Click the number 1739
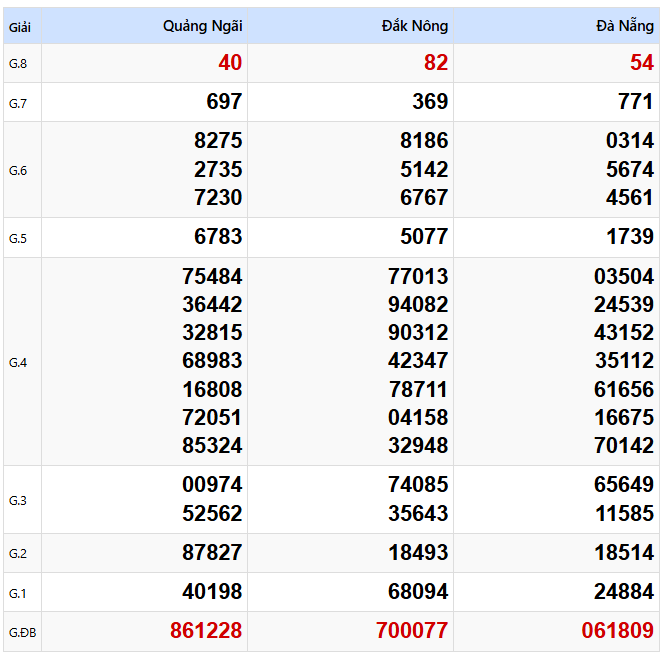The height and width of the screenshot is (661, 665). coord(630,237)
